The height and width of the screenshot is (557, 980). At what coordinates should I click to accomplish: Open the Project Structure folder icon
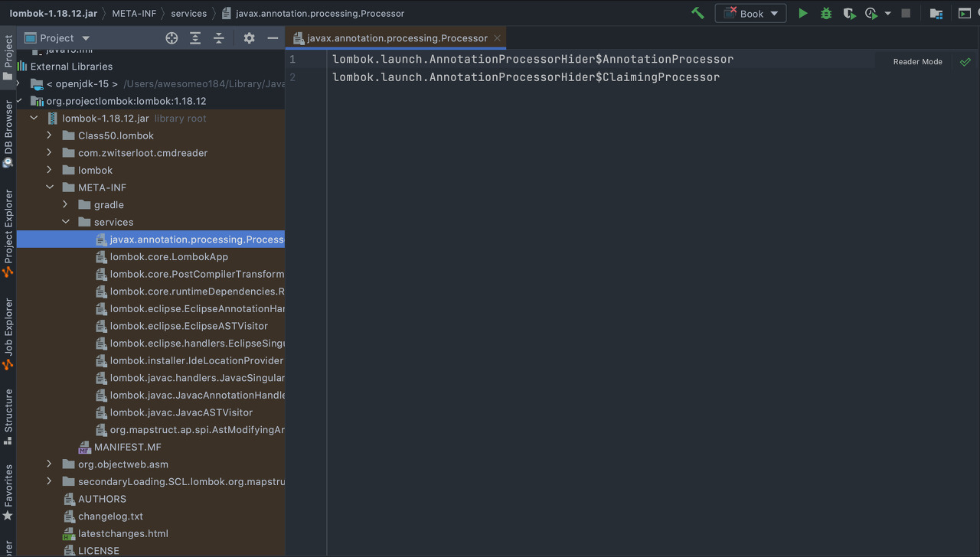click(936, 13)
